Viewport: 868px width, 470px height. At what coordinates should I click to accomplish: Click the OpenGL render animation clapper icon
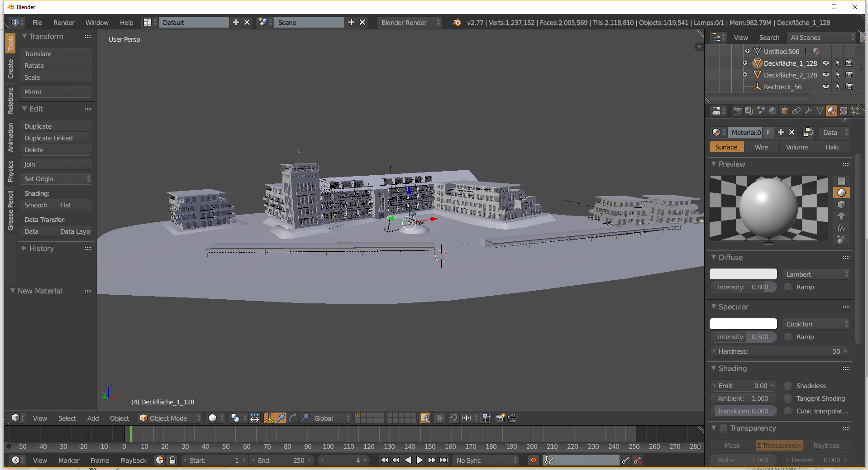coord(512,418)
